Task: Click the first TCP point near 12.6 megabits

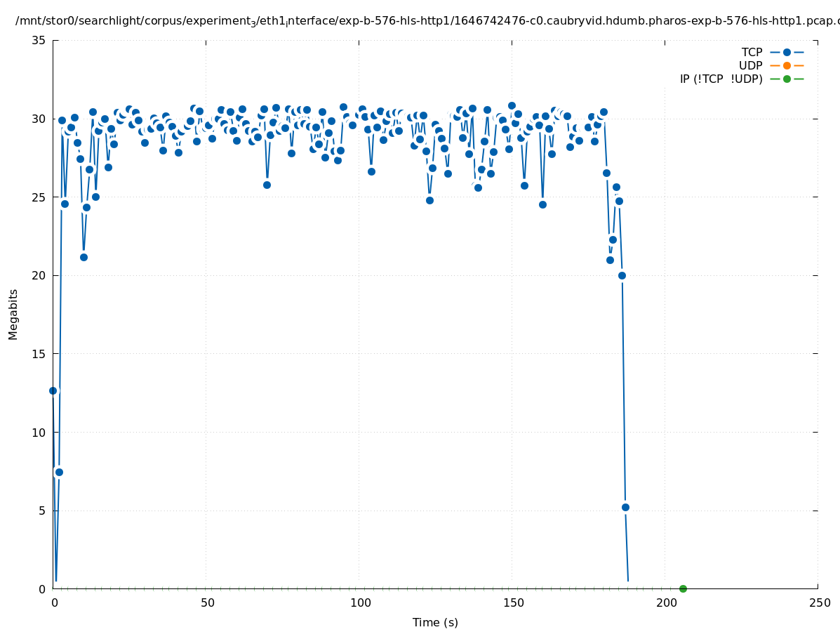Action: click(53, 390)
